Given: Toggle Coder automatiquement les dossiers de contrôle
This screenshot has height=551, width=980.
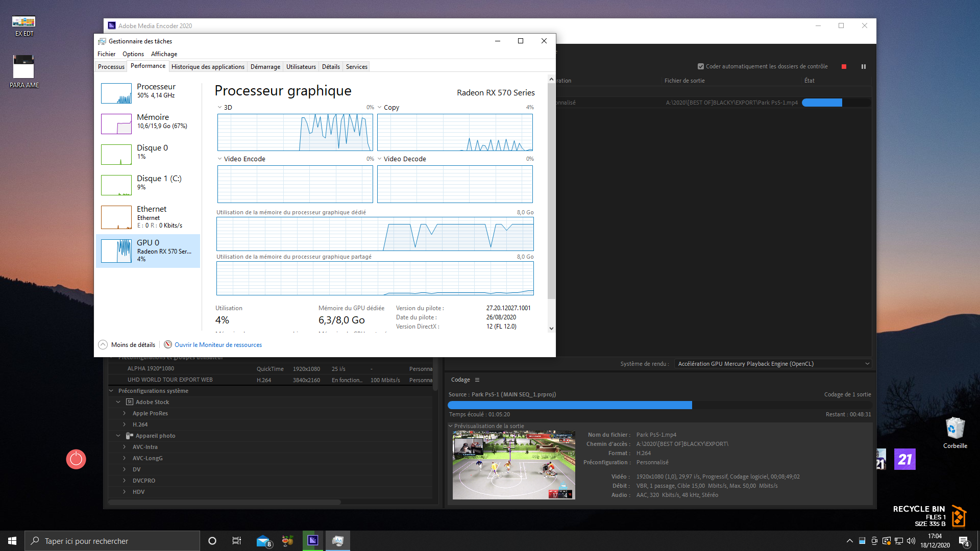Looking at the screenshot, I should [x=701, y=66].
